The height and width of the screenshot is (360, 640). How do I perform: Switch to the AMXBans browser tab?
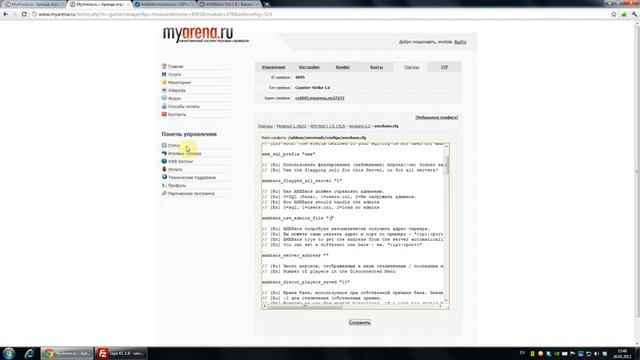(x=230, y=4)
